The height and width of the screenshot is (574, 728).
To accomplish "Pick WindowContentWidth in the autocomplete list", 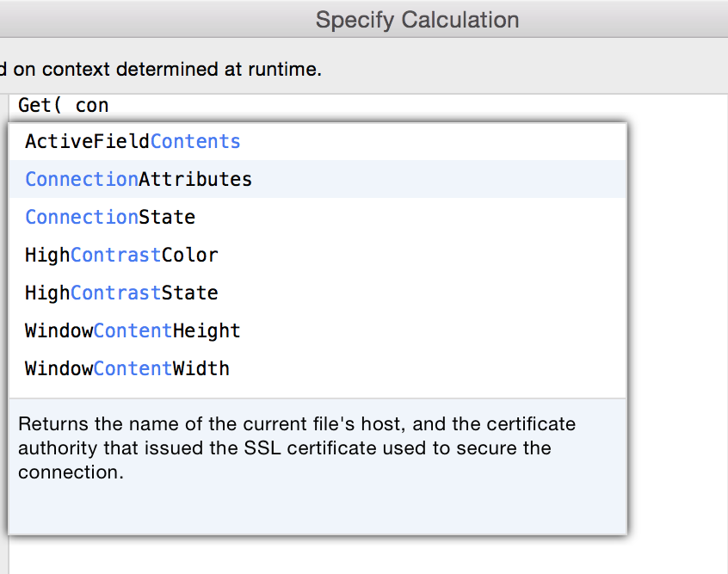I will click(126, 368).
